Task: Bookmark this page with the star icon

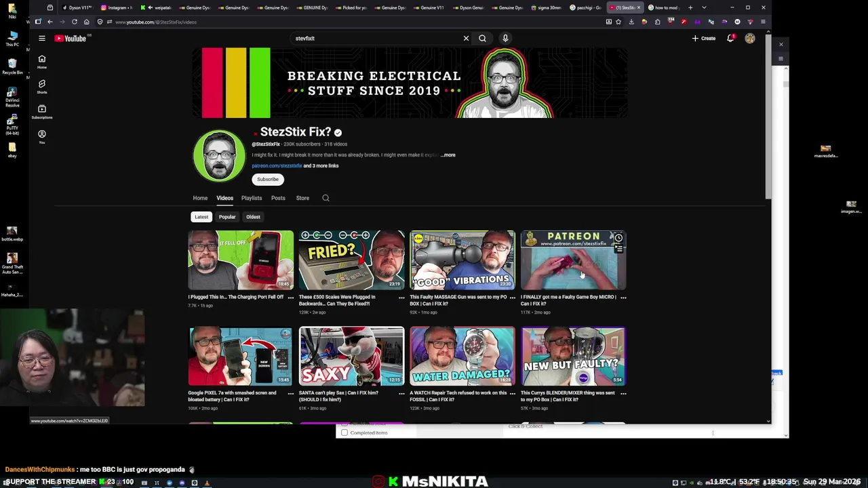Action: click(618, 22)
